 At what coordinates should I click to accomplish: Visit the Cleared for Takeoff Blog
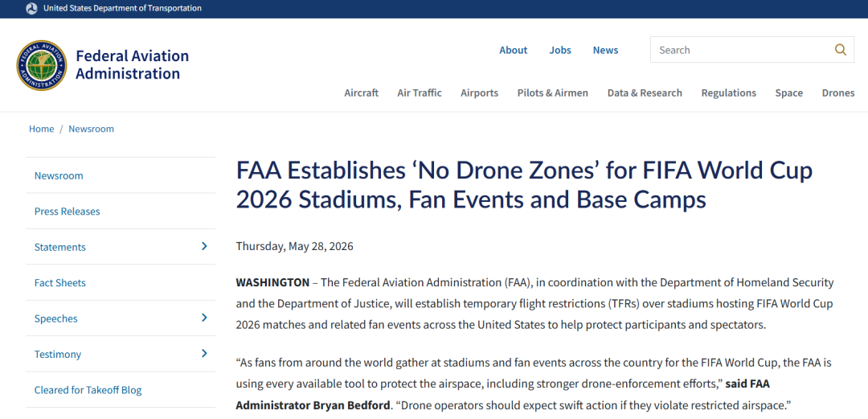[88, 389]
